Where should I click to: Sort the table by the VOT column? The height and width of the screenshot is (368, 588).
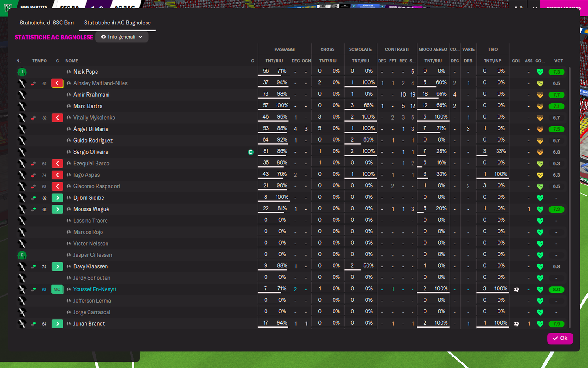coord(559,61)
